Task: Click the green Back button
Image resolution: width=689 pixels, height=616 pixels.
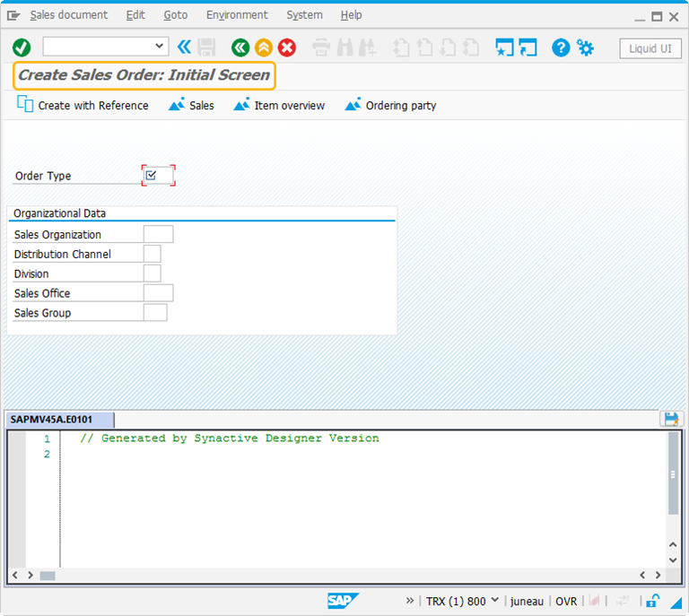Action: 240,48
